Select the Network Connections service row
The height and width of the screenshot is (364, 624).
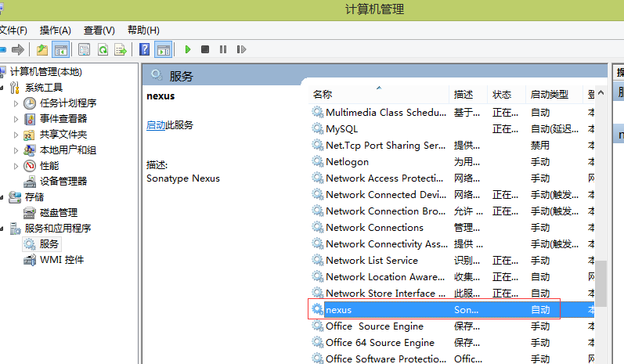pos(452,228)
